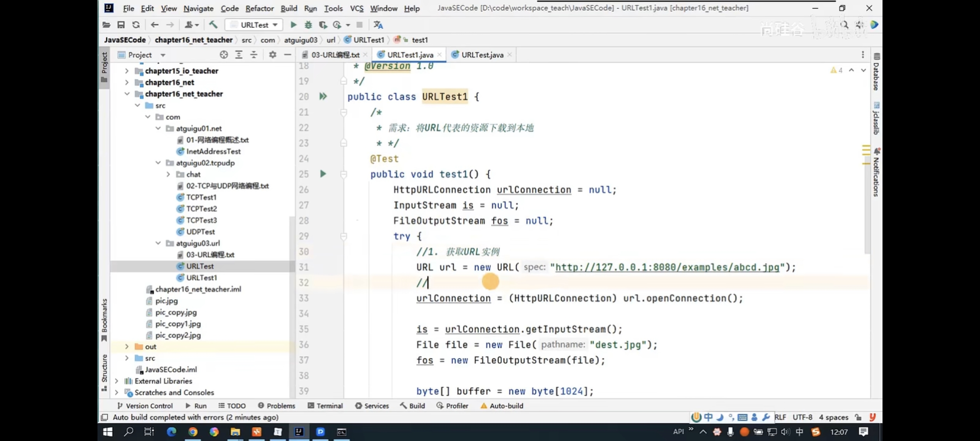
Task: Switch to the URLTest.java tab
Action: [482, 55]
